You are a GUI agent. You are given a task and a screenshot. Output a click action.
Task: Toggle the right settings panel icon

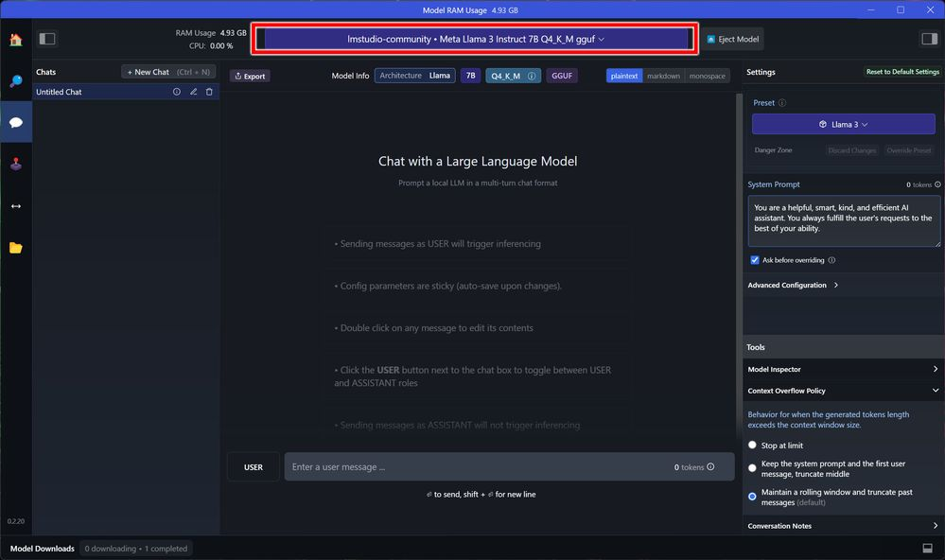929,39
